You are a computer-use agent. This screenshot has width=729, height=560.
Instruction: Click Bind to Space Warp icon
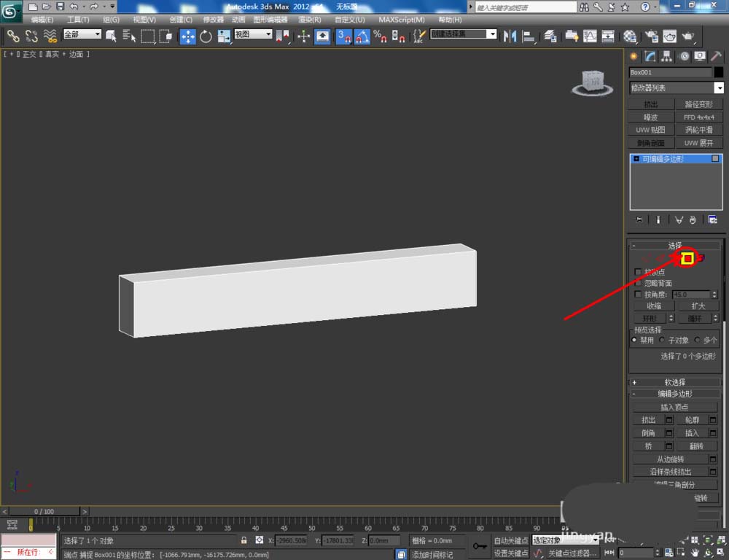50,36
